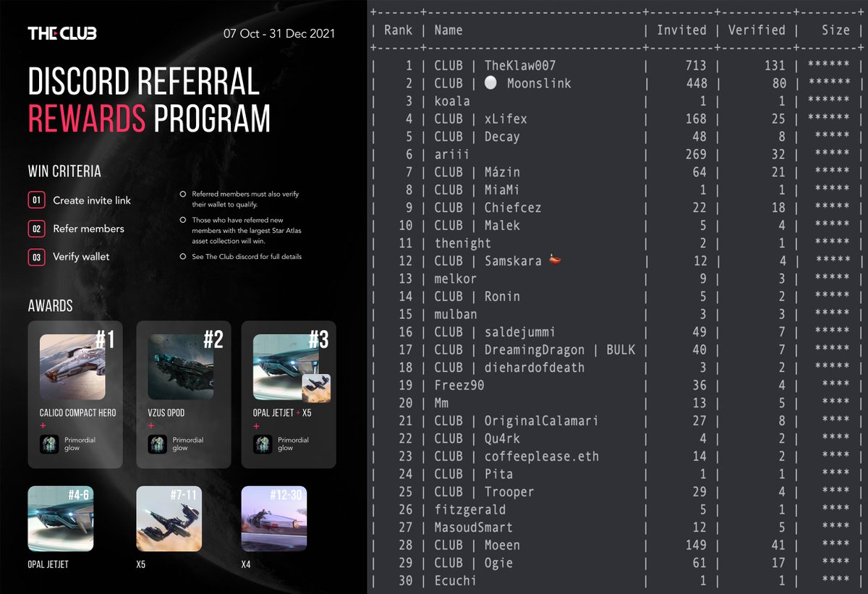
Task: Click the Verified column header
Action: pyautogui.click(x=756, y=30)
